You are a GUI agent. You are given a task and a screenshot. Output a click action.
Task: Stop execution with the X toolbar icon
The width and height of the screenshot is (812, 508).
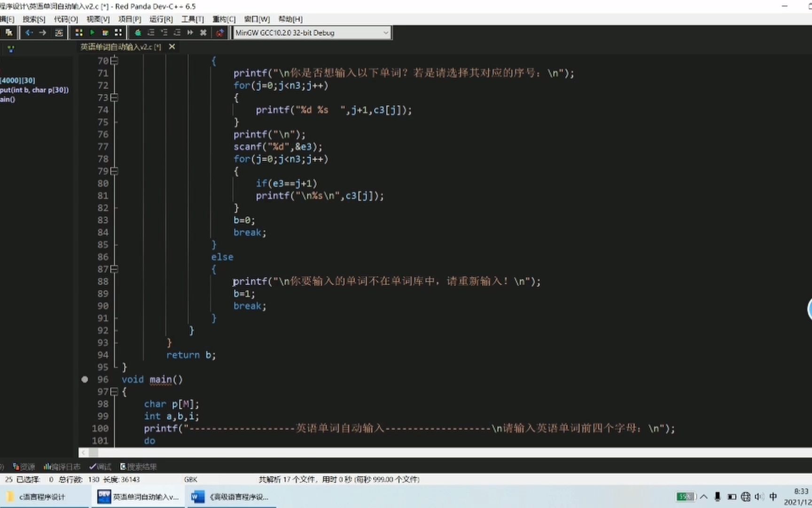click(x=203, y=32)
